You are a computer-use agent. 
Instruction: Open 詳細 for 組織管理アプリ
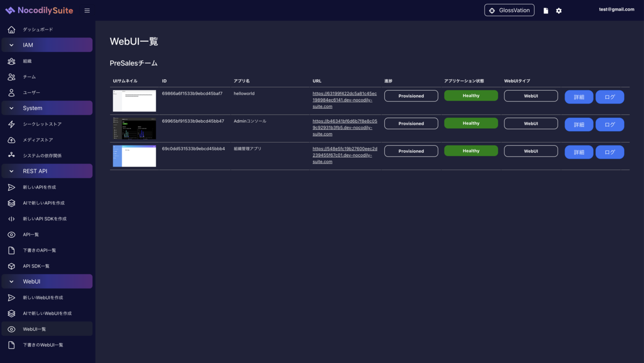[579, 152]
